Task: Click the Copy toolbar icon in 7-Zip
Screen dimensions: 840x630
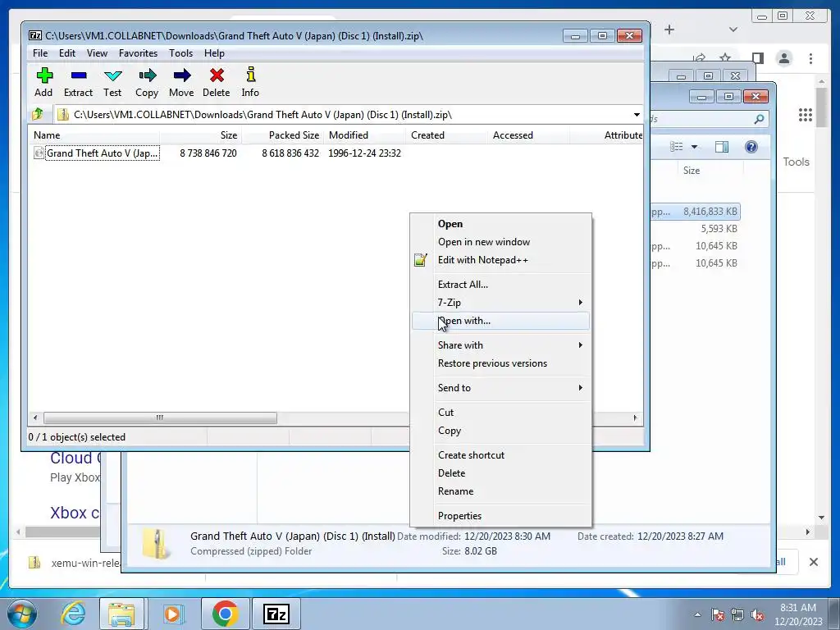Action: pyautogui.click(x=147, y=82)
